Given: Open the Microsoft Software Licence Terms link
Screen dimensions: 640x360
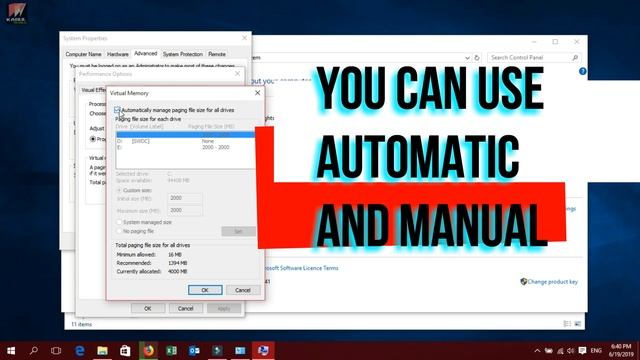Looking at the screenshot, I should (x=301, y=268).
